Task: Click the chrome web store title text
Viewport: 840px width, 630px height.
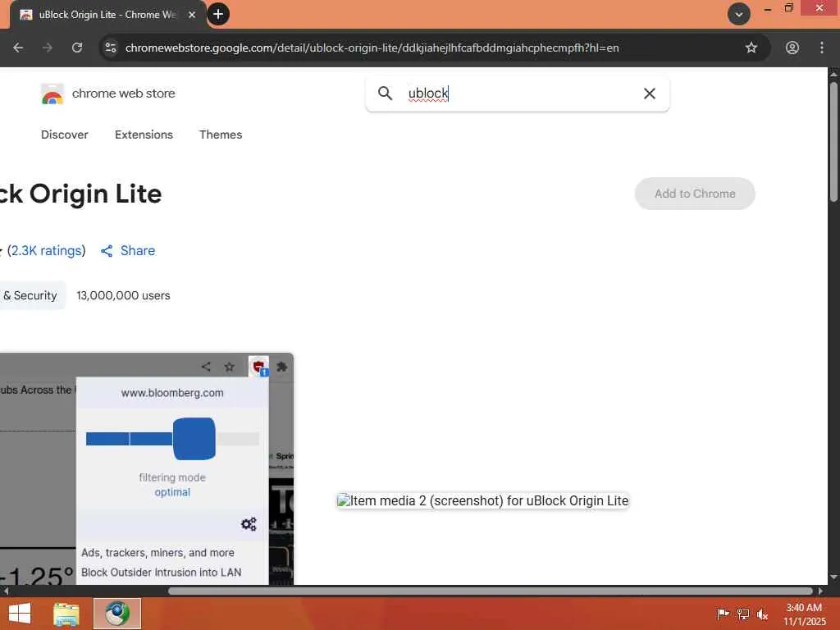Action: 123,94
